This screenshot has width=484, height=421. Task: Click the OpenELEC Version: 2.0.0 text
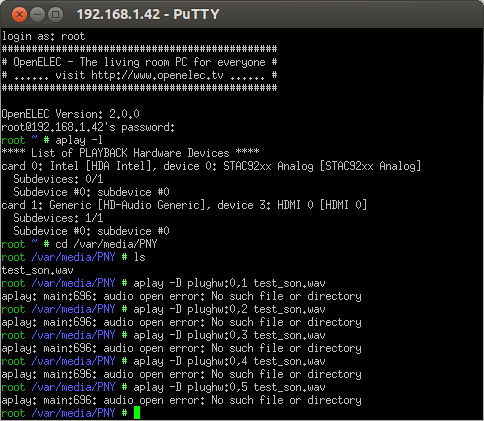click(70, 114)
